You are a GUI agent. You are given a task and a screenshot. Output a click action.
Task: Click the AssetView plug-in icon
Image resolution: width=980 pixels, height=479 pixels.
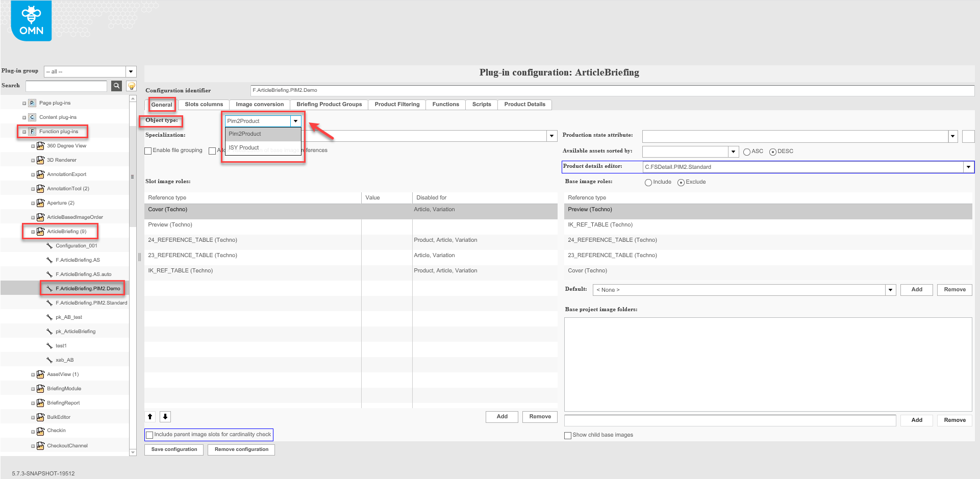(x=40, y=374)
